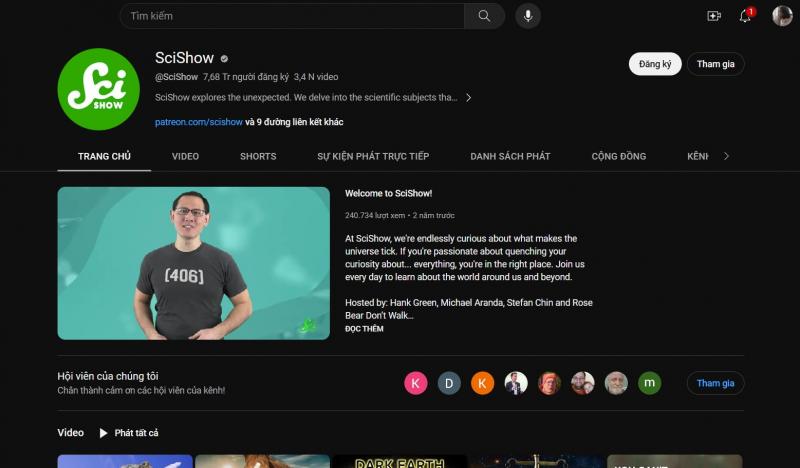Click the Đăng ký subscribe button
800x468 pixels.
655,64
